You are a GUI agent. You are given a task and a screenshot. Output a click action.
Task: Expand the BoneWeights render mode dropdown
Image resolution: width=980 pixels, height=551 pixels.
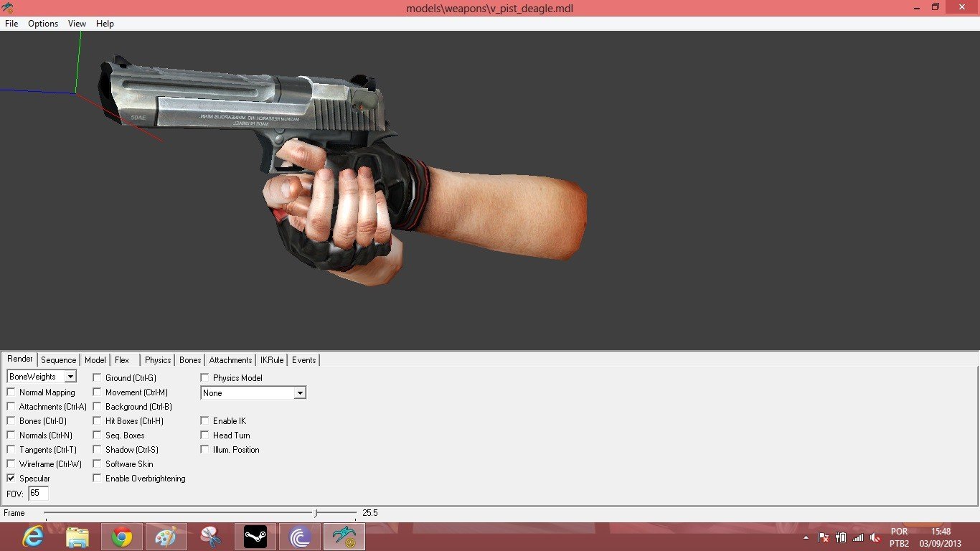70,377
